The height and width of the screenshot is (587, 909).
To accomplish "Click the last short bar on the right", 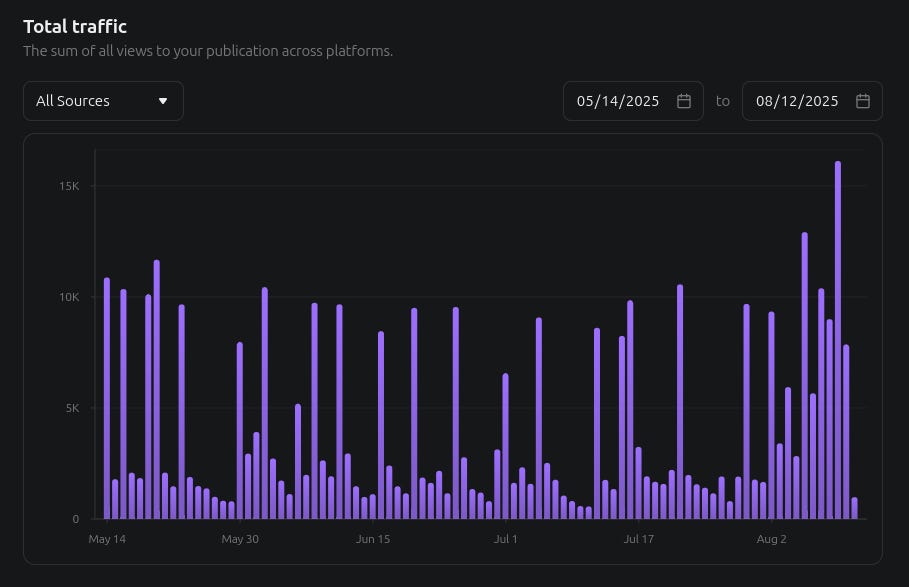I will click(x=855, y=508).
